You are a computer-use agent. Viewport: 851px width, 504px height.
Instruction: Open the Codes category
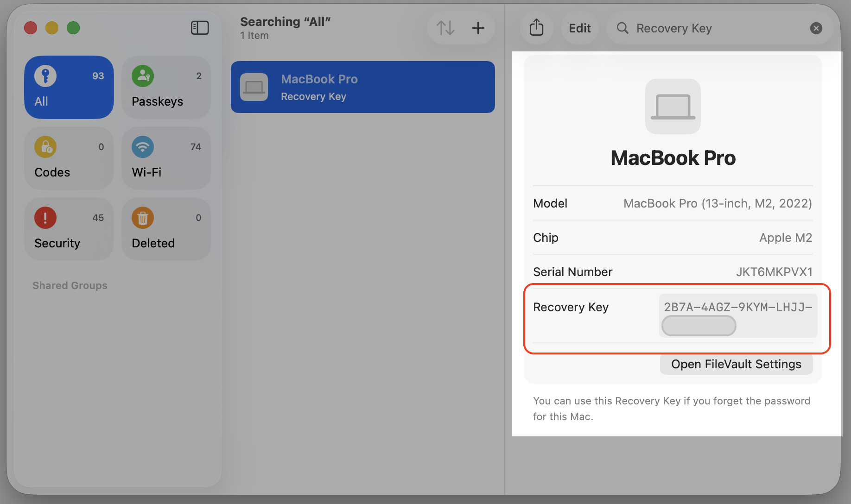pos(69,158)
